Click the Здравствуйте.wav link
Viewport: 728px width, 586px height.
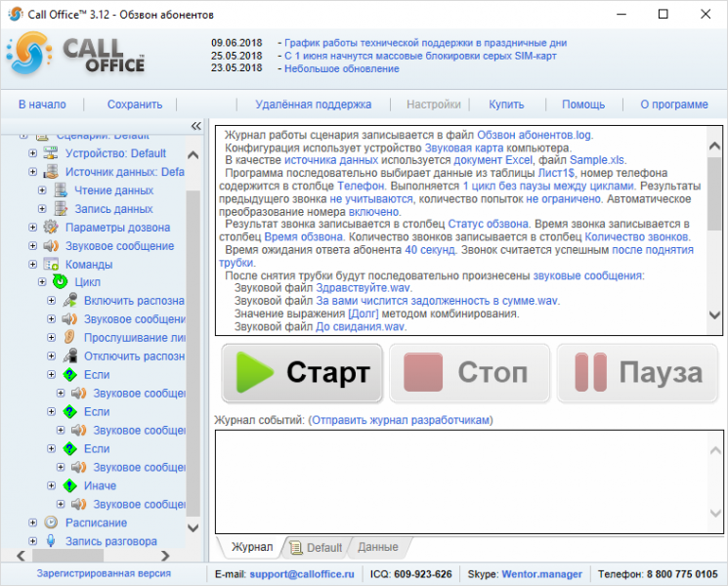click(x=364, y=288)
